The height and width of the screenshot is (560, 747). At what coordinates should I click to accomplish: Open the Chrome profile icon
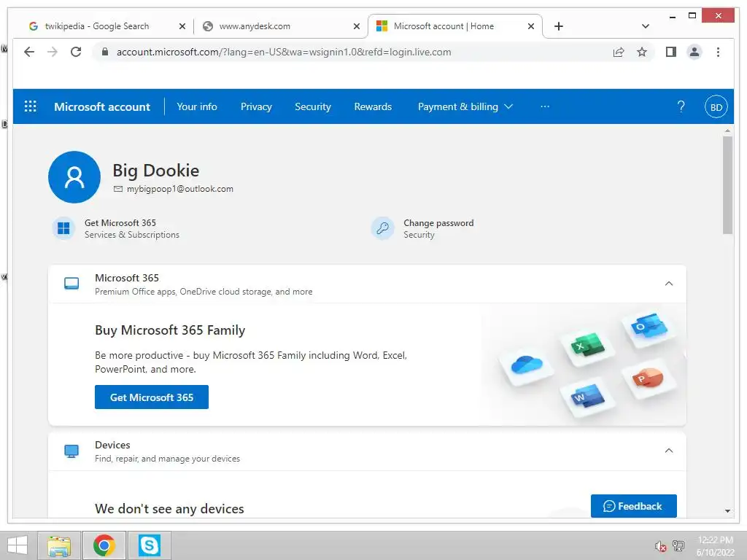pyautogui.click(x=694, y=52)
